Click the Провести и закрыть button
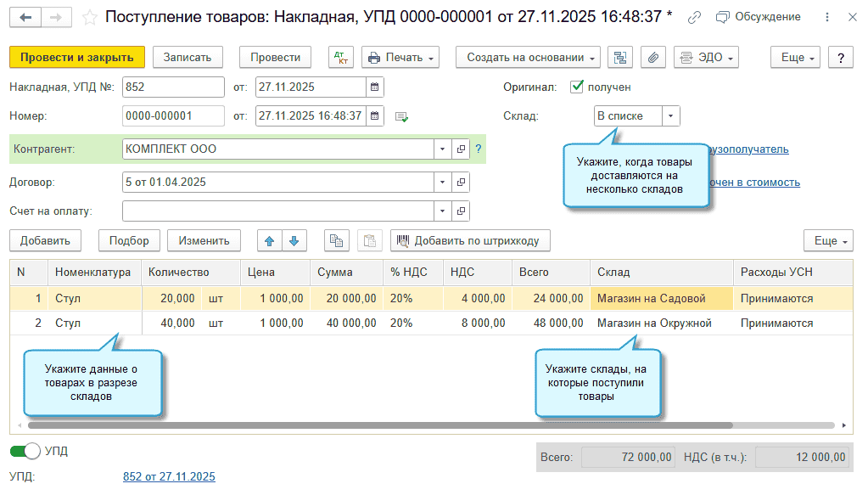The width and height of the screenshot is (868, 495). click(x=77, y=57)
